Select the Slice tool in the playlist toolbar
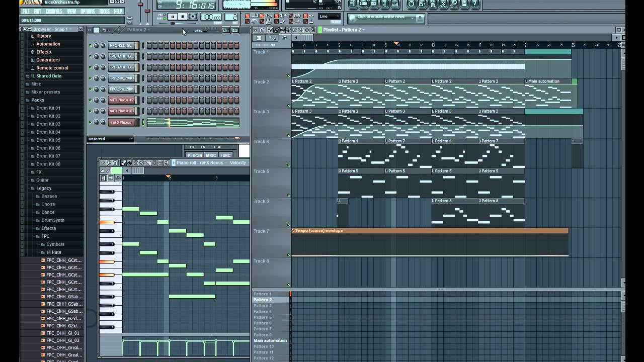 (x=300, y=30)
